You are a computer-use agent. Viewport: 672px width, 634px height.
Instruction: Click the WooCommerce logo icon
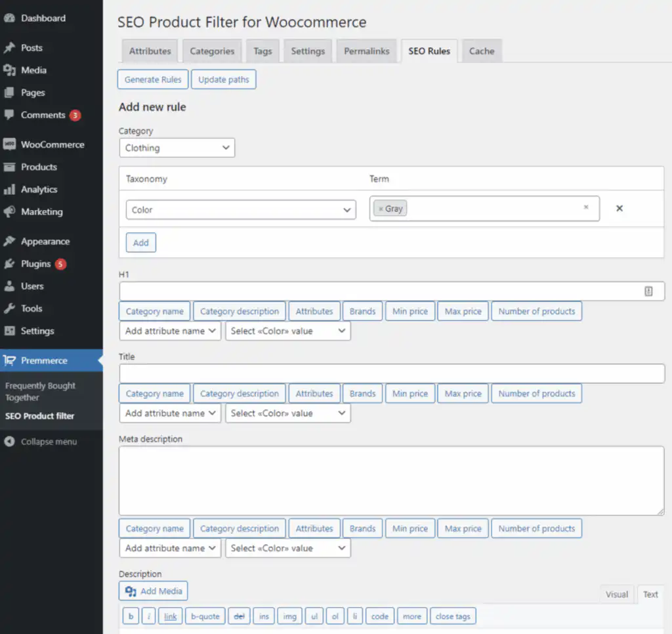click(9, 144)
